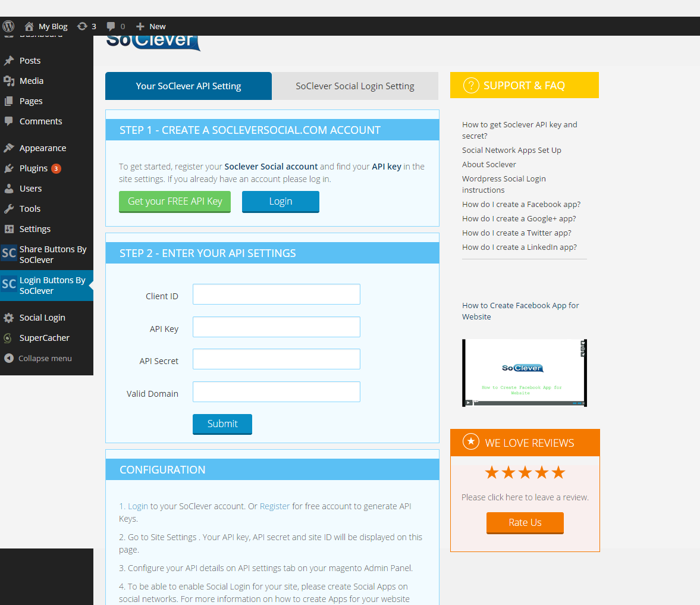Open the Register link in Configuration
This screenshot has width=700, height=605.
point(275,506)
